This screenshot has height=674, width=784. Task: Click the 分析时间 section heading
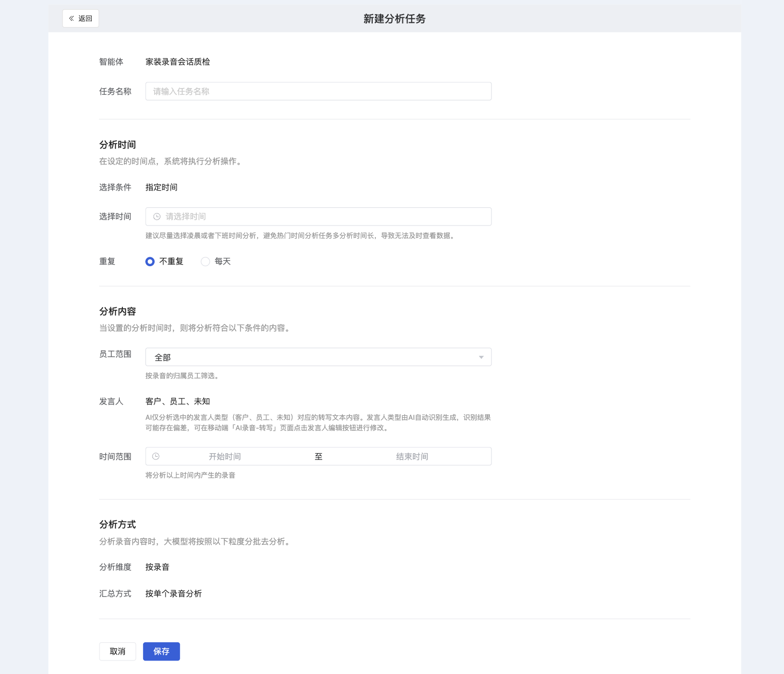click(x=118, y=145)
